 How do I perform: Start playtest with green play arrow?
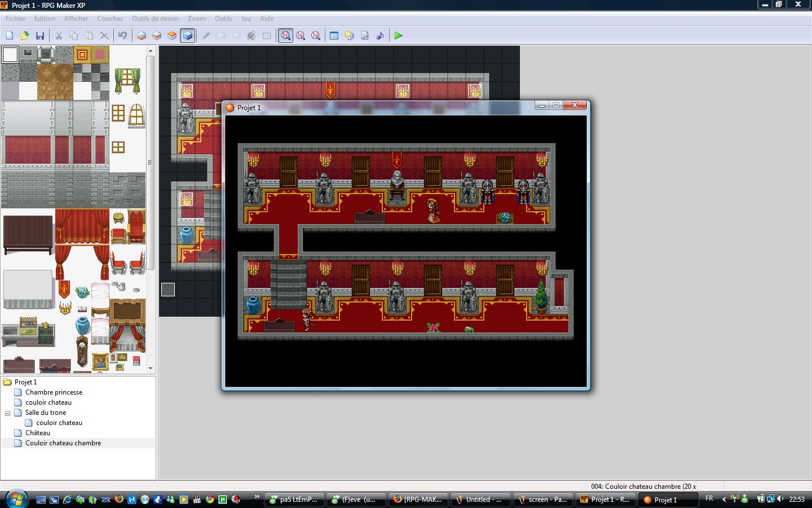tap(399, 36)
